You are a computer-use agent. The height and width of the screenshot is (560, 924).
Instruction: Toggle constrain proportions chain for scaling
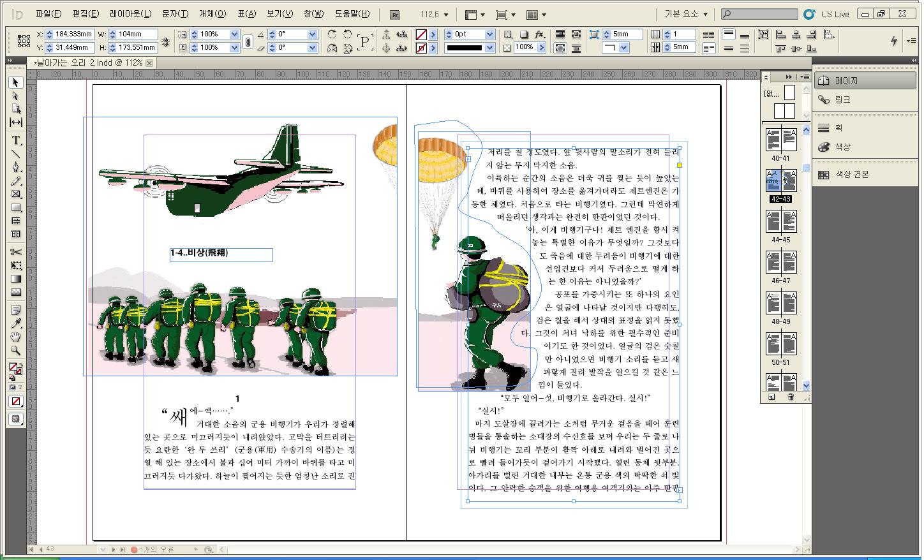248,41
